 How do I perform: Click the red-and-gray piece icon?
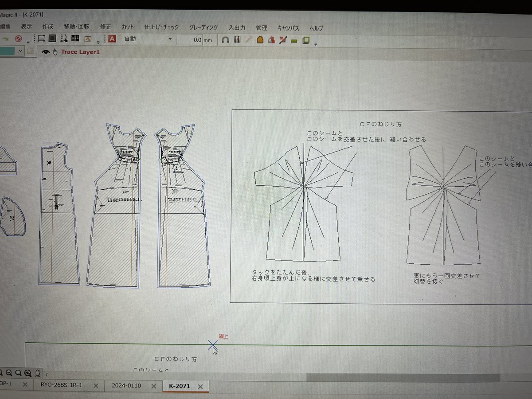click(272, 40)
